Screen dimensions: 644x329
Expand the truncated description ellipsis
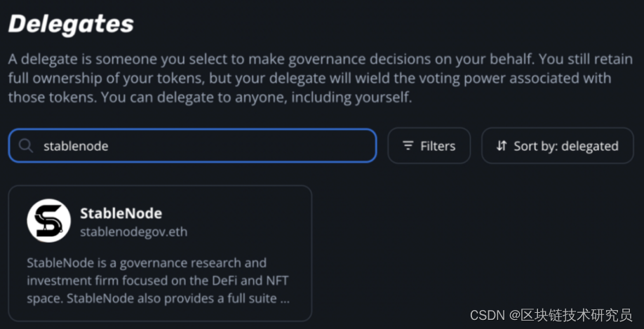284,299
